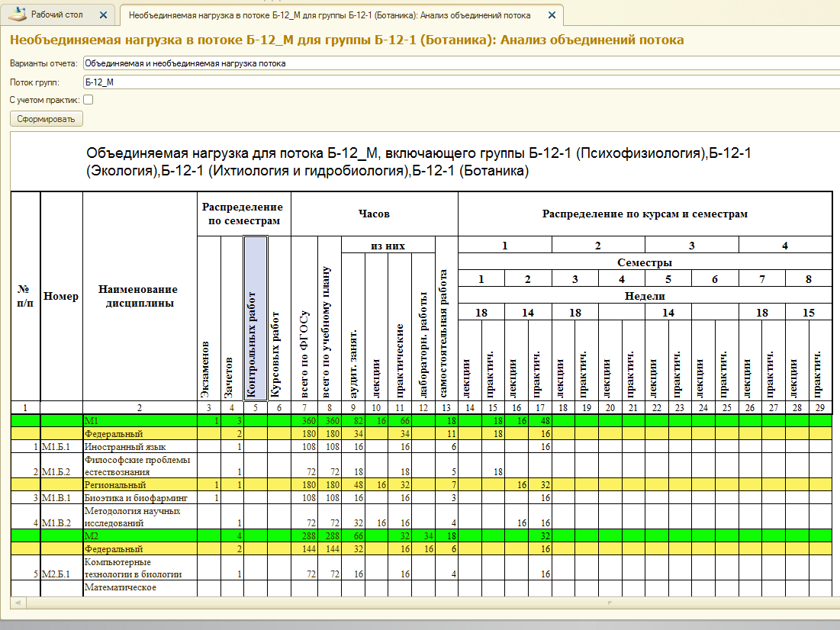Viewport: 840px width, 630px height.
Task: Click the left arrow of horizontal scrollbar
Action: (x=18, y=603)
